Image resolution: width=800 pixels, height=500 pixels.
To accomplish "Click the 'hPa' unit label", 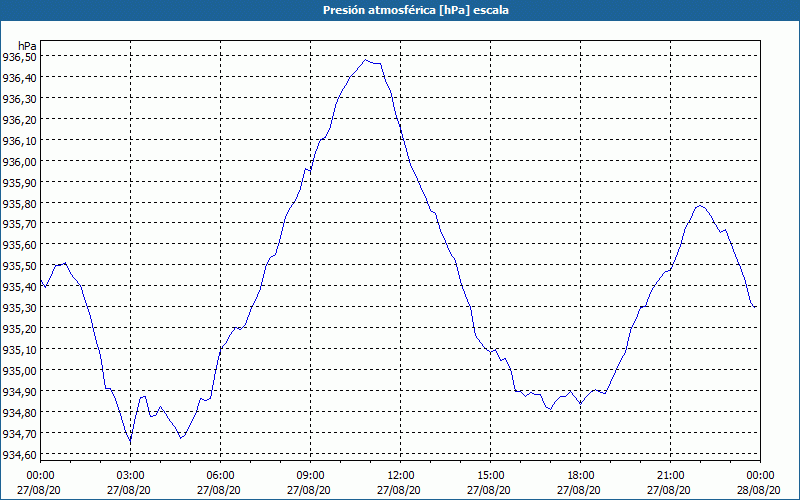I will tap(28, 46).
